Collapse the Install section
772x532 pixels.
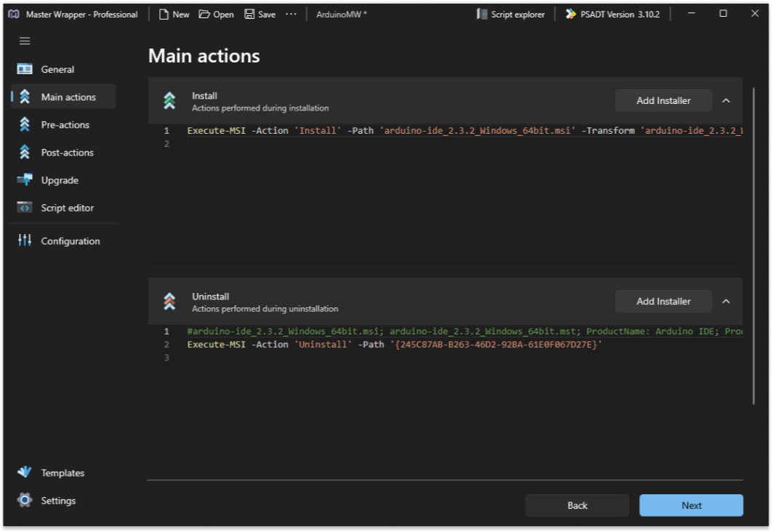tap(725, 100)
